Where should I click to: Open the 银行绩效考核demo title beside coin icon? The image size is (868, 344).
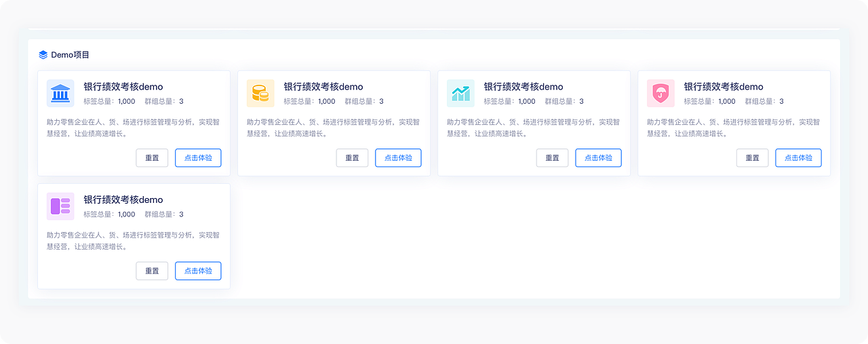tap(323, 87)
